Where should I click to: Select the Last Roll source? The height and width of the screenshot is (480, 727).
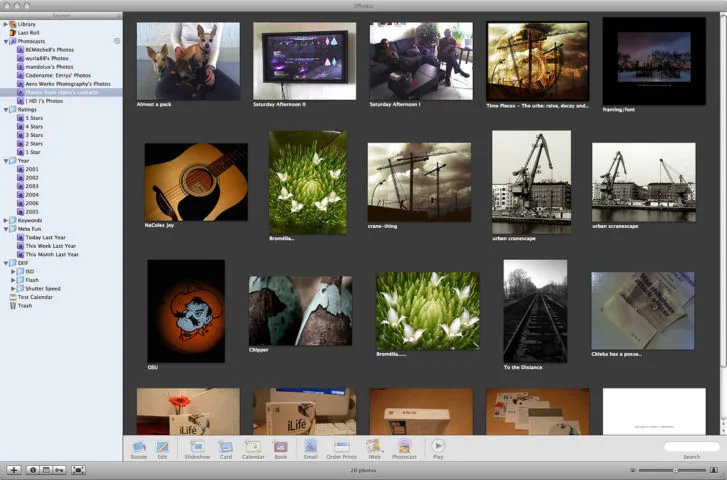(28, 32)
